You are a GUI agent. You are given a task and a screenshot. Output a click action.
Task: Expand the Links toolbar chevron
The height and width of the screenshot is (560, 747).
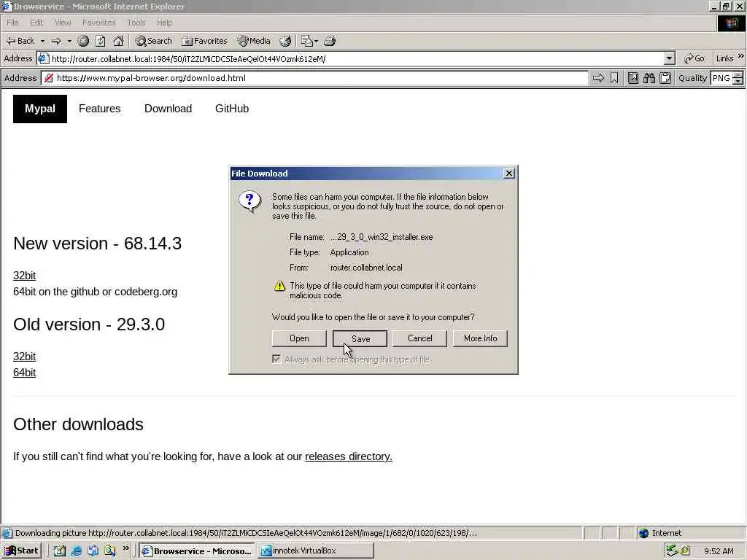coord(741,56)
